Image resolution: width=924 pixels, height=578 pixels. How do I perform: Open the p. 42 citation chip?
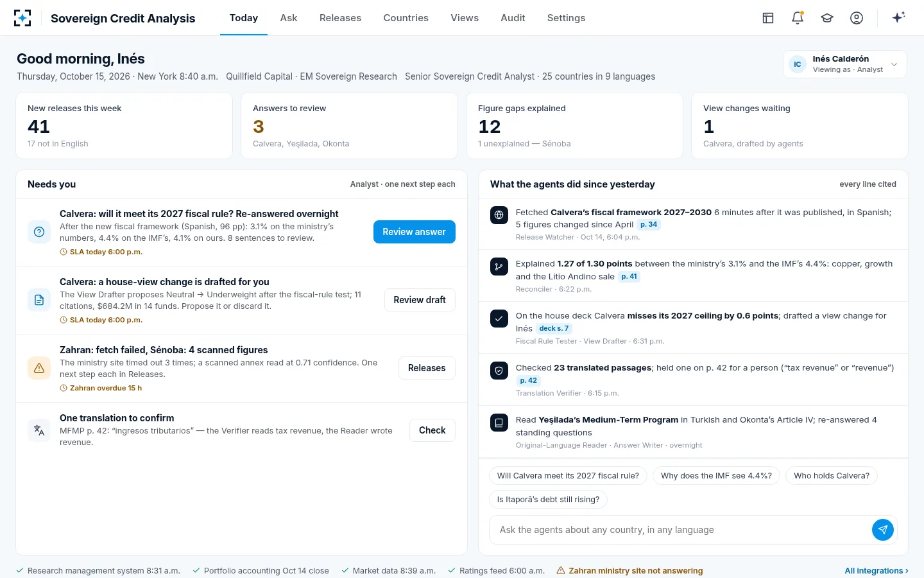point(529,381)
